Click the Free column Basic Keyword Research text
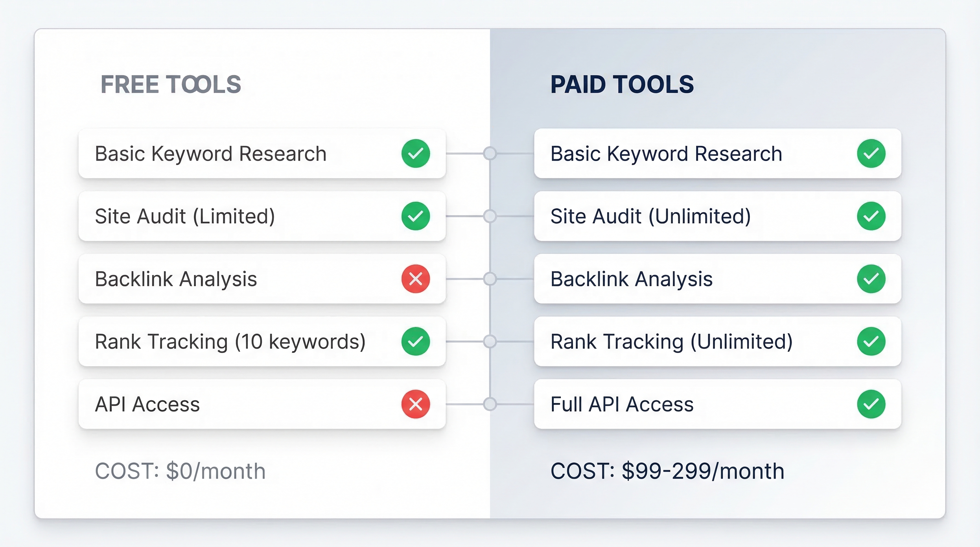 click(211, 154)
